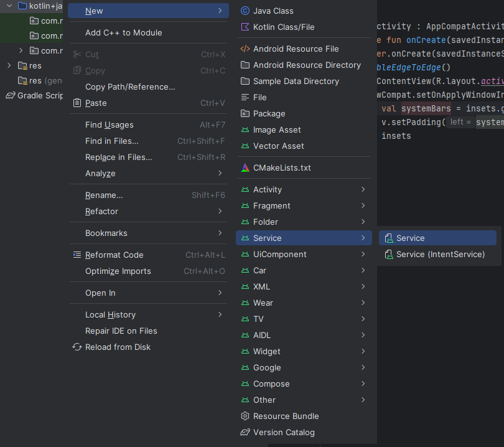Click the Java Class icon
The height and width of the screenshot is (447, 504).
tap(245, 11)
